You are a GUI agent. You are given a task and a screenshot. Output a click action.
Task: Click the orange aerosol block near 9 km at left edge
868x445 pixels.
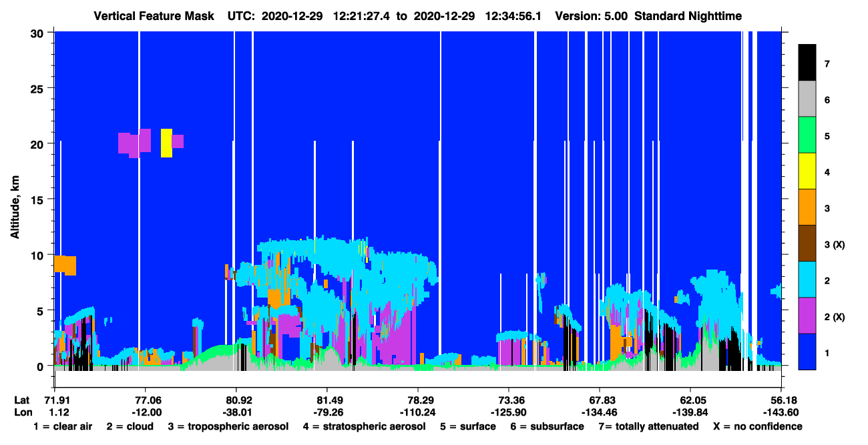point(65,264)
